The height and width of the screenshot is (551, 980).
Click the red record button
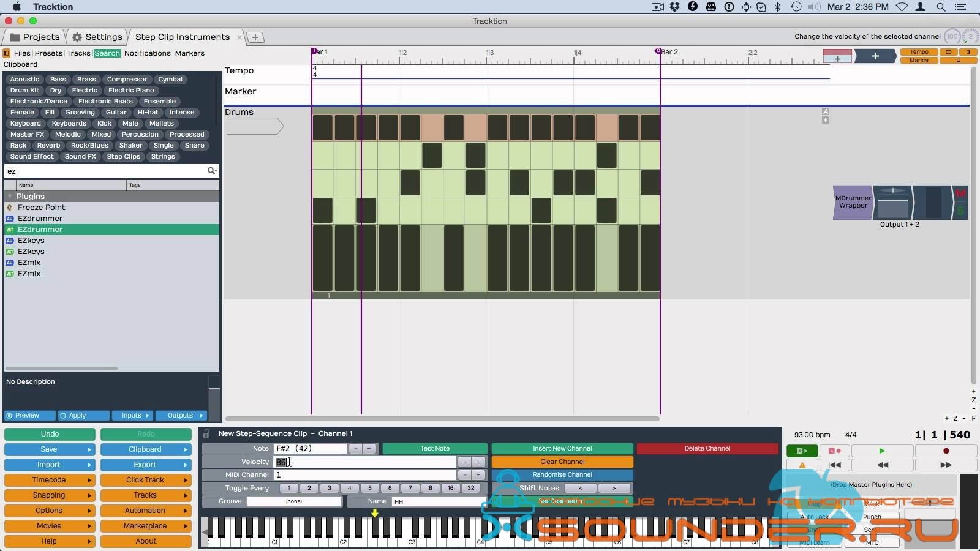[x=946, y=451]
